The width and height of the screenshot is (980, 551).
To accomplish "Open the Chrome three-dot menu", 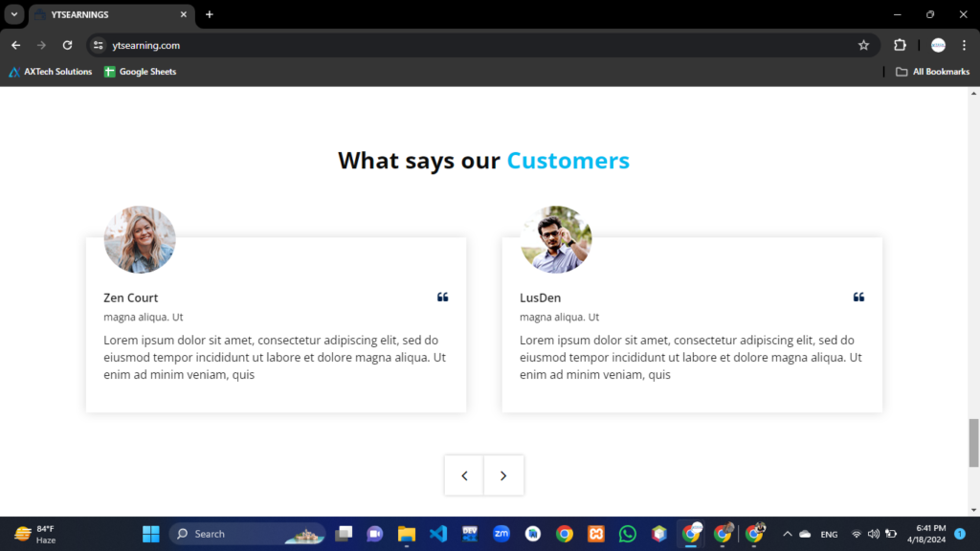I will click(x=963, y=45).
